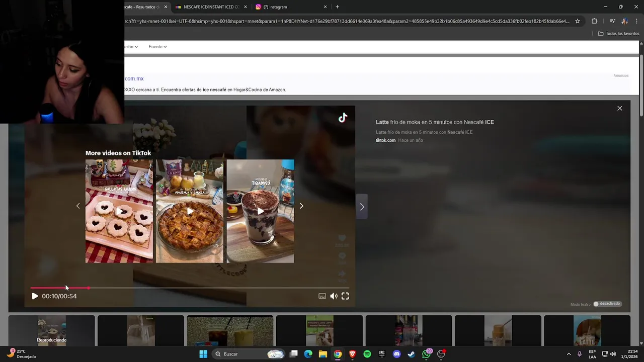Click the microphone tray icon

click(580, 354)
